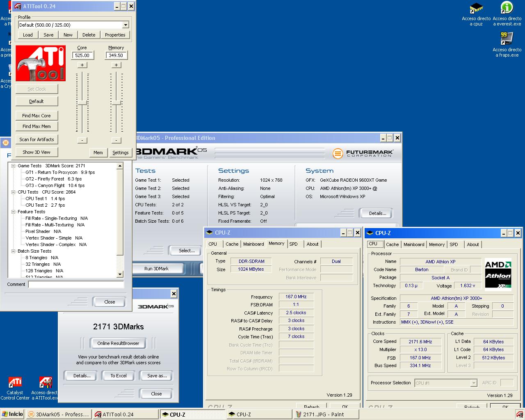
Task: Open profile Properties in ATITool
Action: click(115, 35)
